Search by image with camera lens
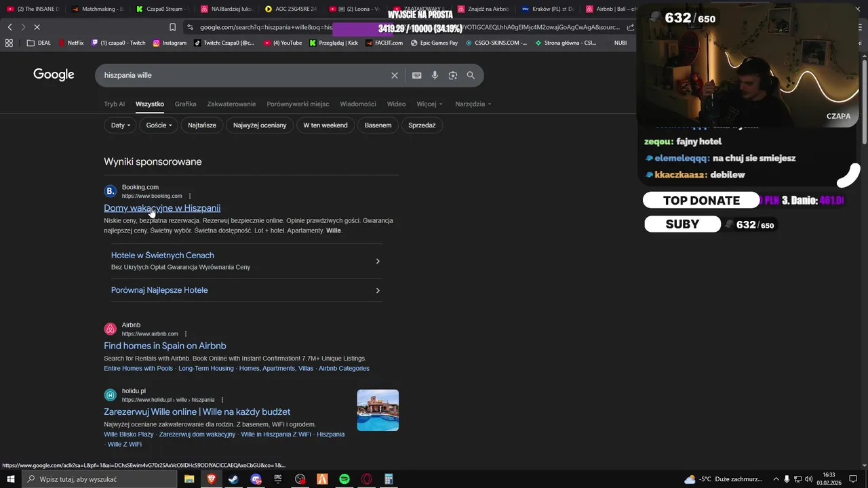 point(453,75)
